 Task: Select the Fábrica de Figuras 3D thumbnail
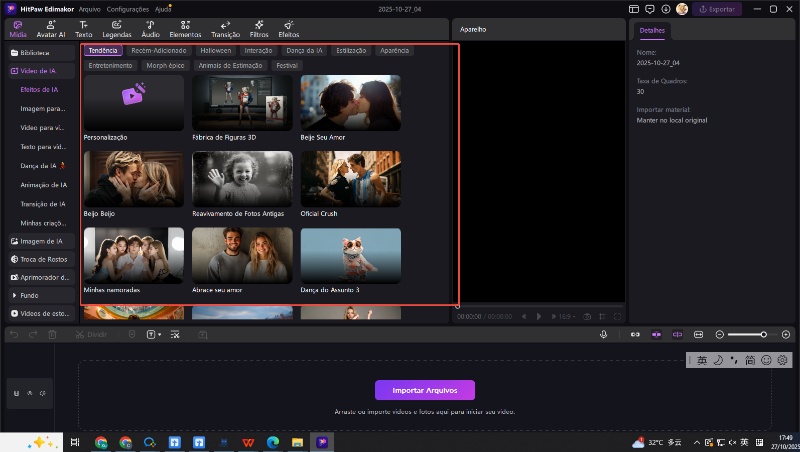coord(242,103)
